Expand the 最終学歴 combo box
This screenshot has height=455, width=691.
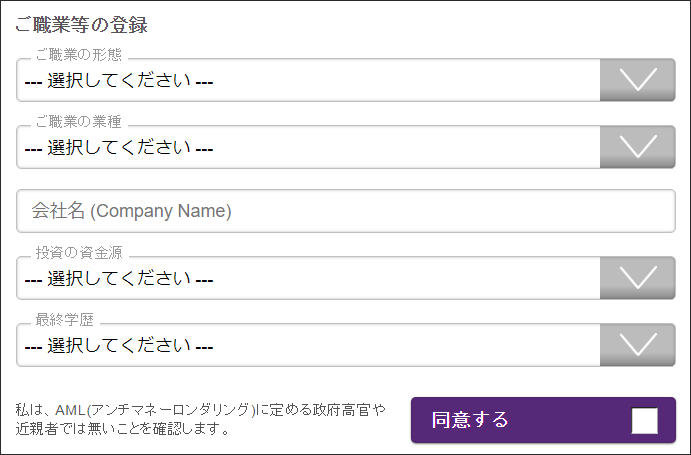click(x=346, y=345)
